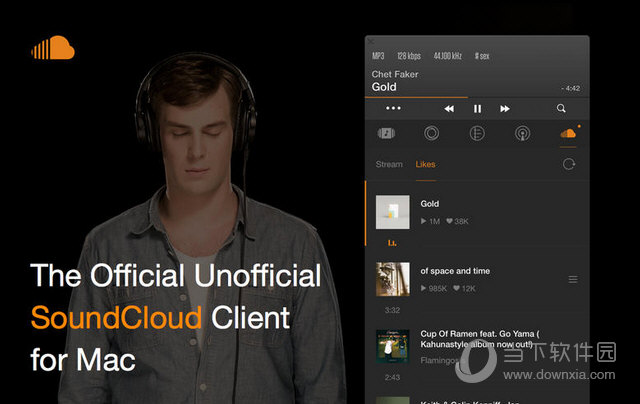Click the 44100 kHz sample rate label
This screenshot has height=404, width=640.
click(x=448, y=56)
